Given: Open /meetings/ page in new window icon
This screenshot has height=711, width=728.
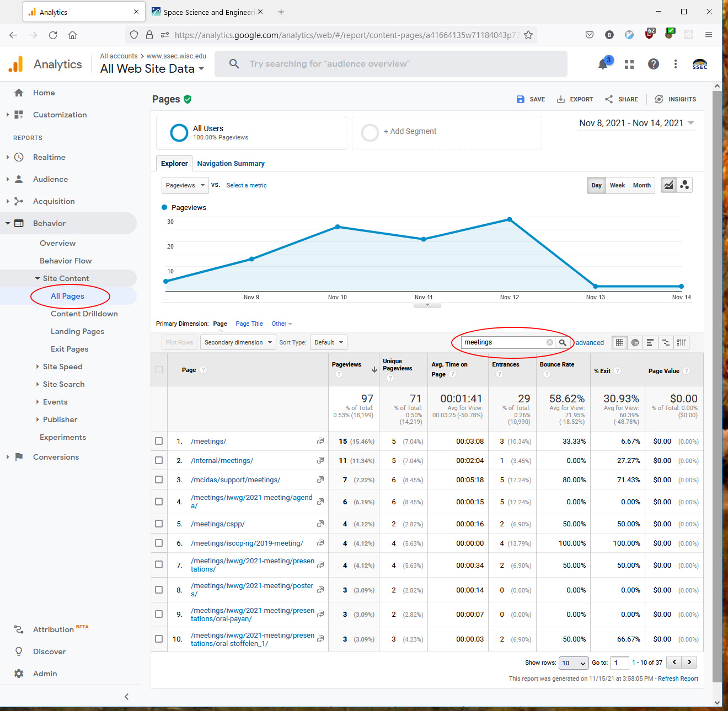Looking at the screenshot, I should (320, 441).
